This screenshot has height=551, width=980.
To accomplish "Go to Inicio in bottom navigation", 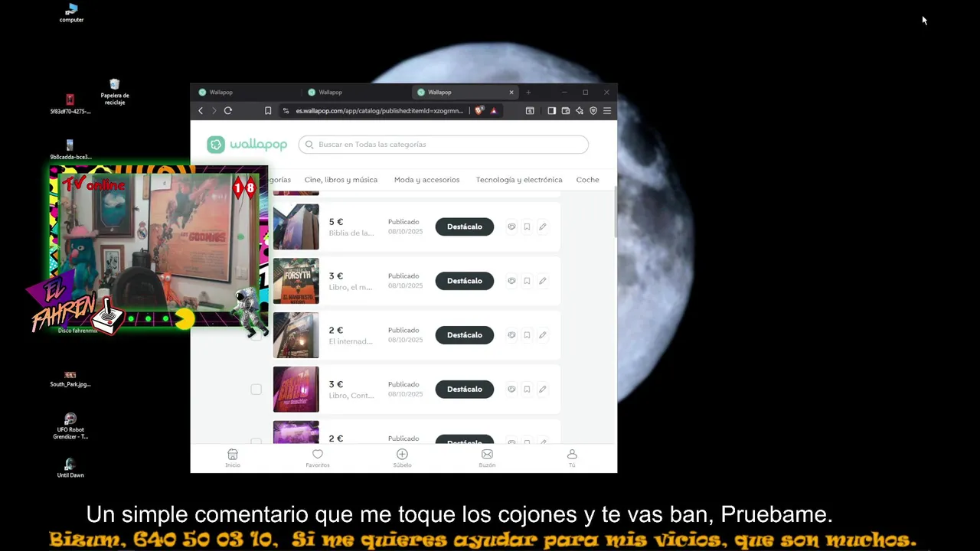I will tap(233, 458).
